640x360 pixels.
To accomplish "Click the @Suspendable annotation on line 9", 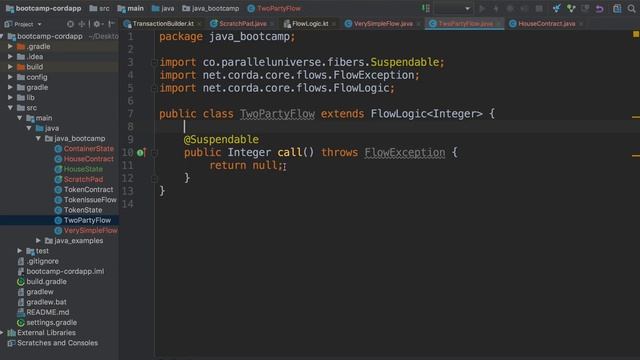I will 221,140.
